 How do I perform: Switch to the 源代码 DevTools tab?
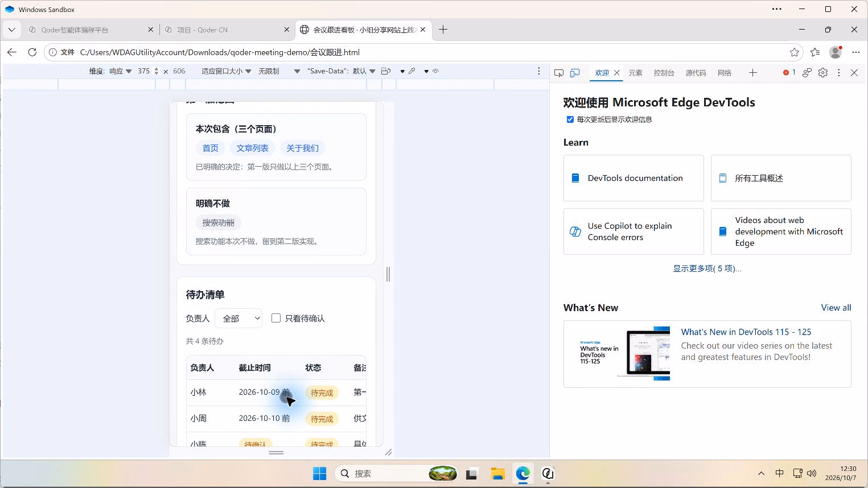tap(696, 73)
